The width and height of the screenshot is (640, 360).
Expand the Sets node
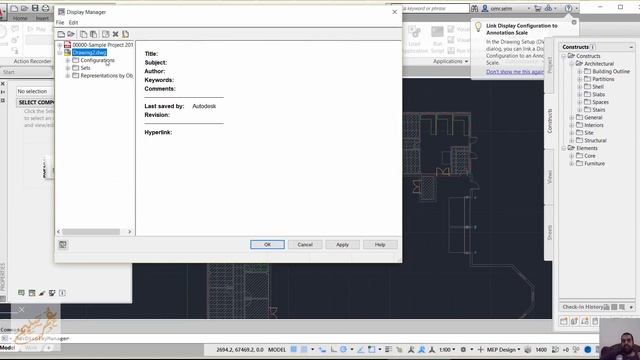coord(68,68)
